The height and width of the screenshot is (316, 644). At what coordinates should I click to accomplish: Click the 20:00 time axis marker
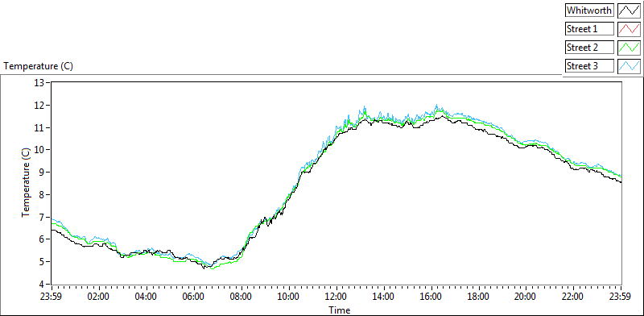(526, 297)
